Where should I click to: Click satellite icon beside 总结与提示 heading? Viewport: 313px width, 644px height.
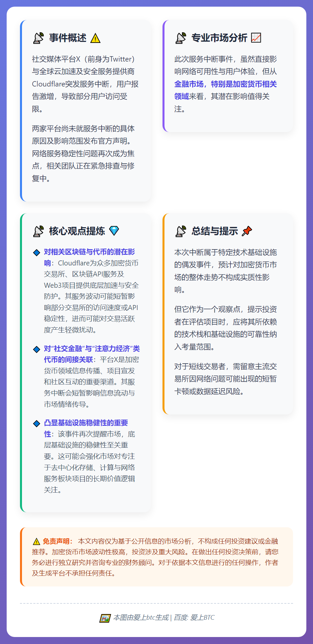click(x=181, y=231)
